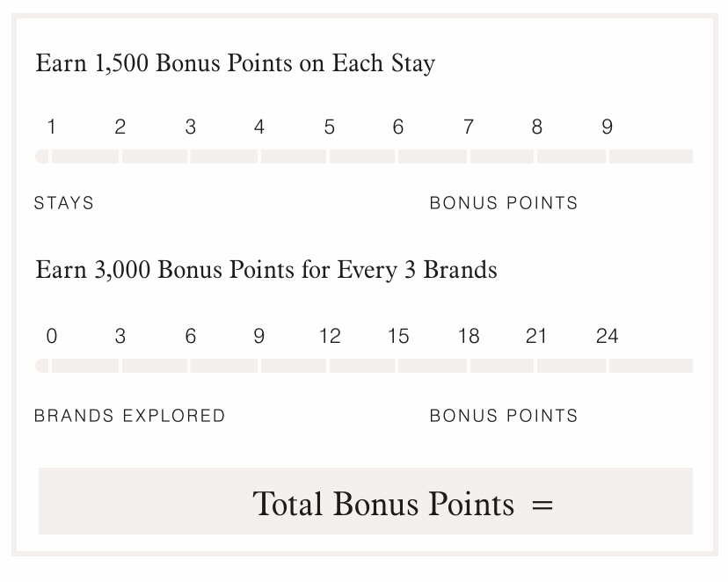Click the STAYS label

pos(64,203)
